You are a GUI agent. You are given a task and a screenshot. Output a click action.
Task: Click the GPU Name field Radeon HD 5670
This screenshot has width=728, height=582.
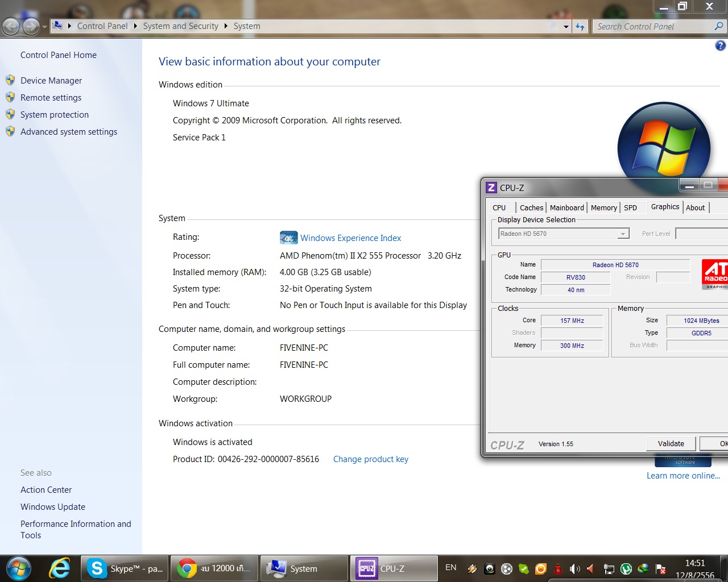coord(615,265)
